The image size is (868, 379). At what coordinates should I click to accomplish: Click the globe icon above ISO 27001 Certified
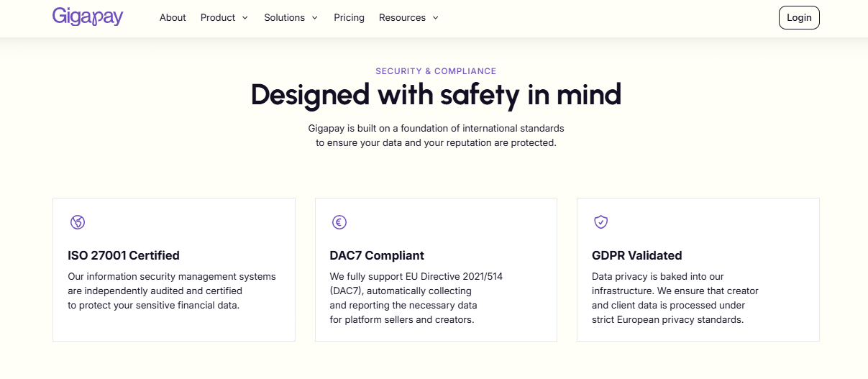(x=78, y=222)
